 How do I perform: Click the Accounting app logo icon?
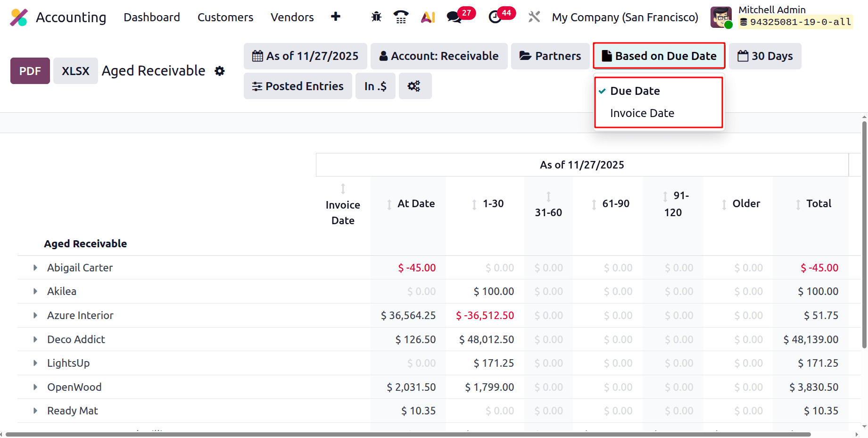(19, 17)
